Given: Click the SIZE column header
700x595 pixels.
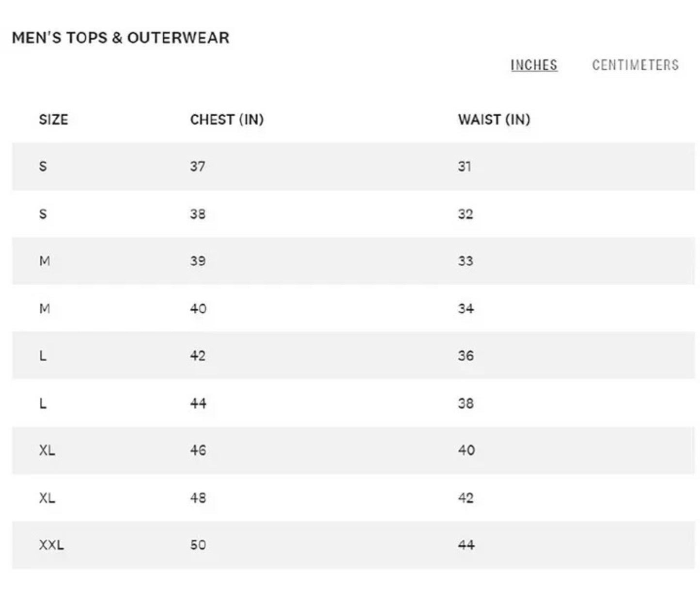Looking at the screenshot, I should tap(53, 120).
